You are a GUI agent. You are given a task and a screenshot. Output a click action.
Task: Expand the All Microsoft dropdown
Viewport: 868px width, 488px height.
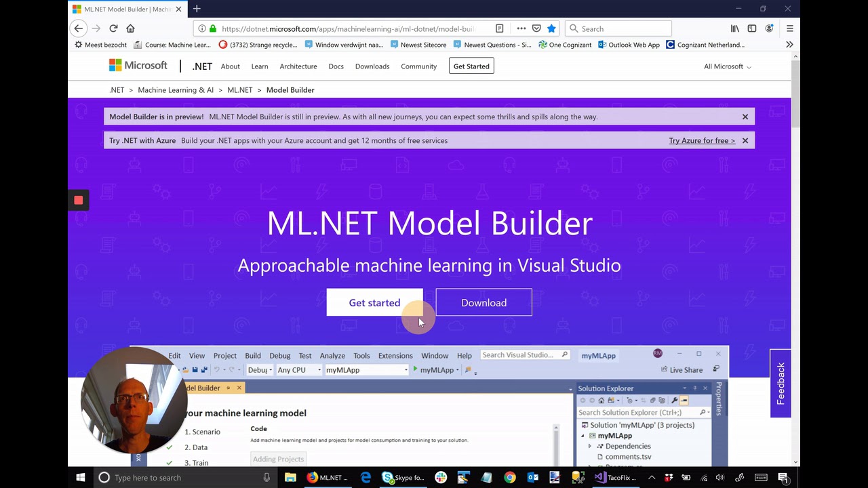[728, 66]
